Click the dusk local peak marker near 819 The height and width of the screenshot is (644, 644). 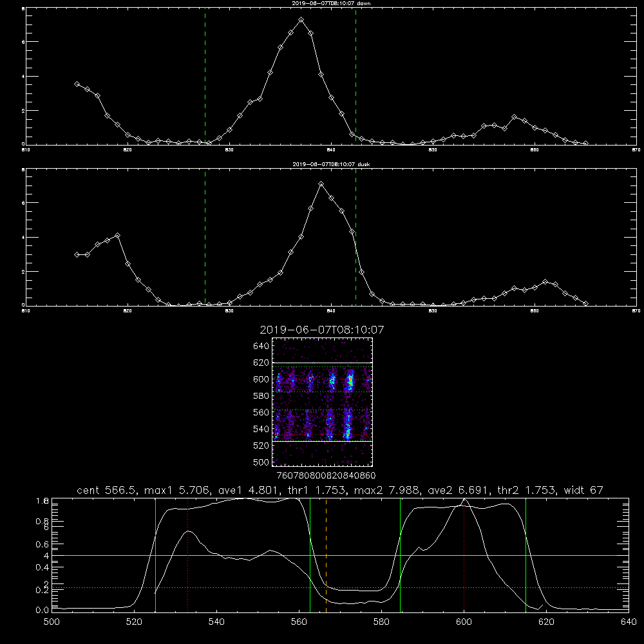(x=118, y=235)
